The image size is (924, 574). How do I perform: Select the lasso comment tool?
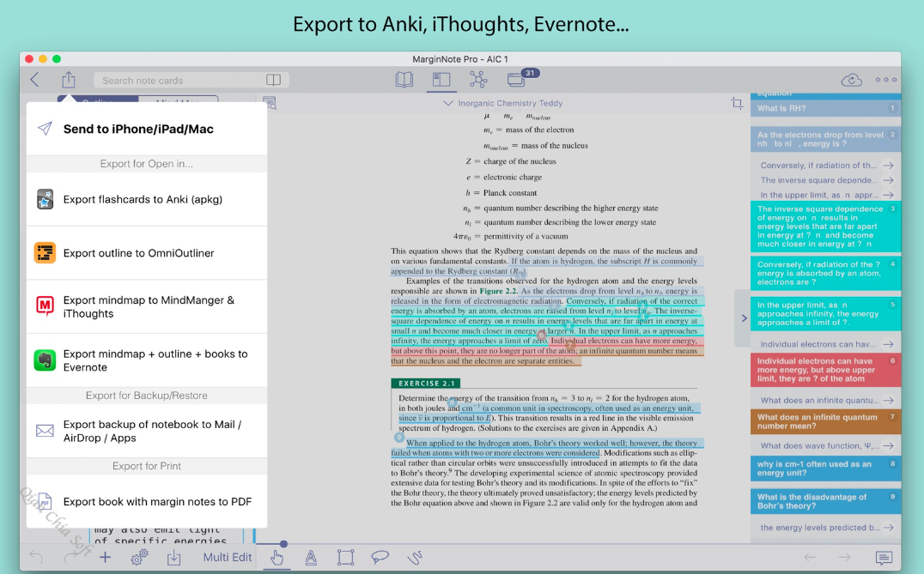(x=380, y=558)
